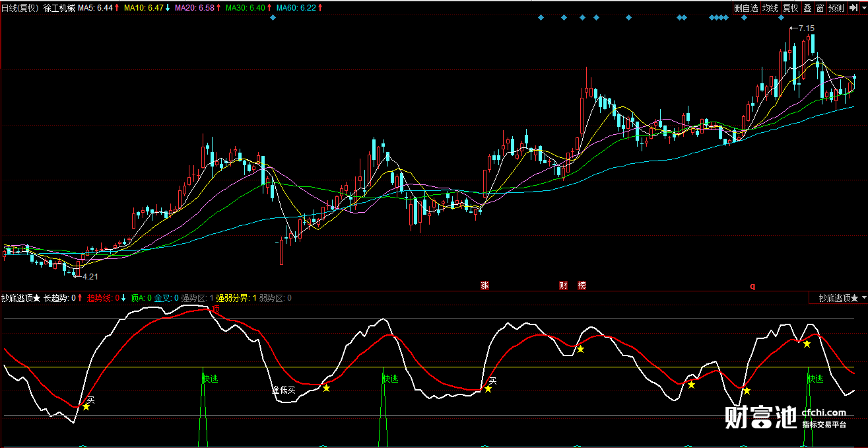Screen dimensions: 868x448
Task: Click the 财 marker icon
Action: (564, 285)
